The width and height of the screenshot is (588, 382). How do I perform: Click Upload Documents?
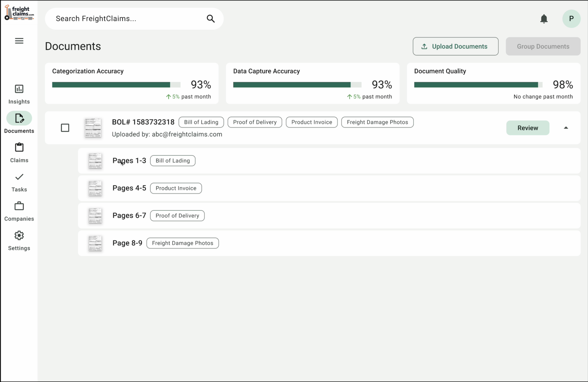[455, 46]
